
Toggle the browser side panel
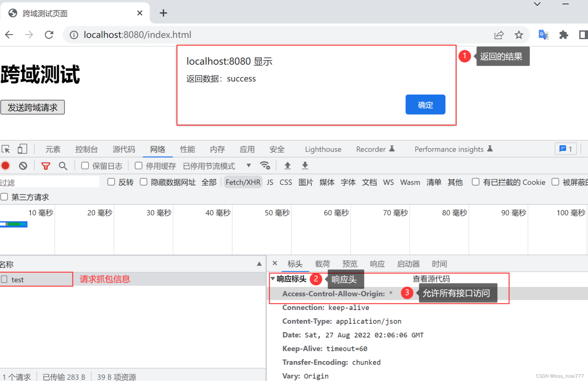(x=583, y=35)
